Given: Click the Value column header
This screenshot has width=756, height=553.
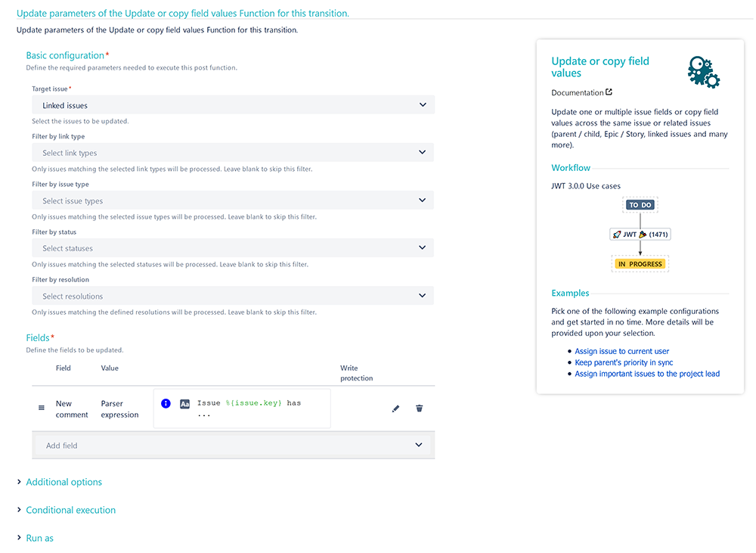Looking at the screenshot, I should [x=110, y=368].
